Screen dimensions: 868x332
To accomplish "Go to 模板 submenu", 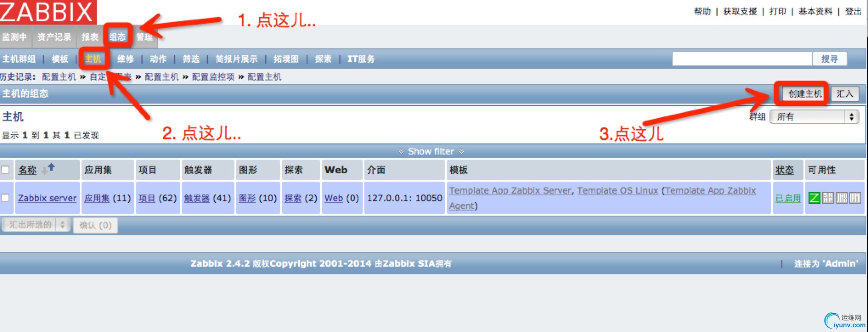I will (x=60, y=59).
